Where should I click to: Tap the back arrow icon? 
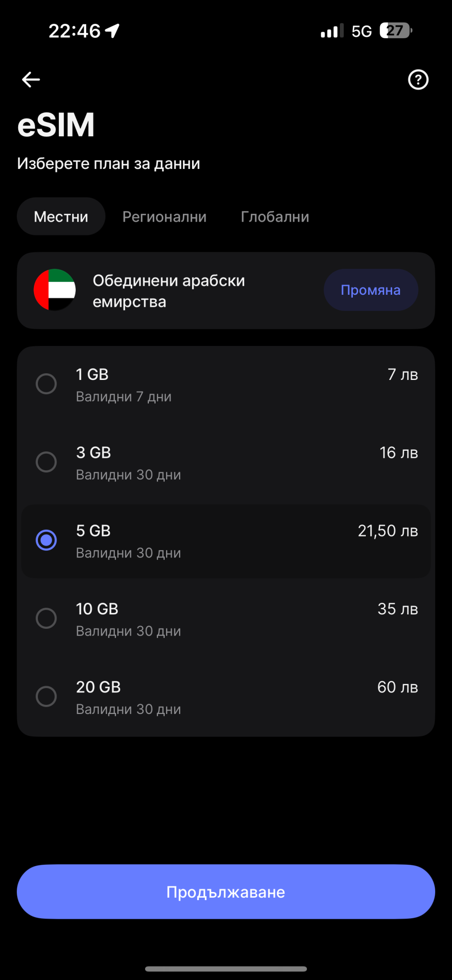coord(31,79)
